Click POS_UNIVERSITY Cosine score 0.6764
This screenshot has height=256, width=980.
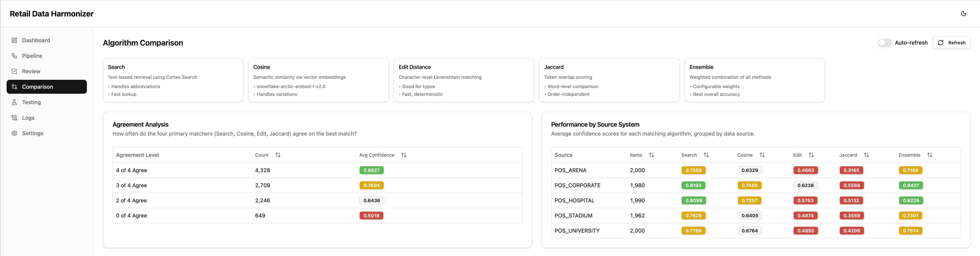pos(750,231)
